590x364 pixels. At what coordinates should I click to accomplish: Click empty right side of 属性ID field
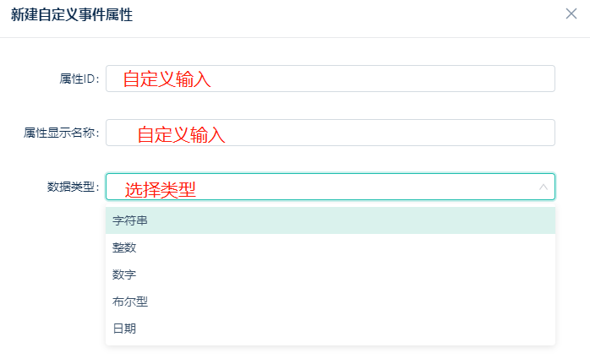[414, 79]
